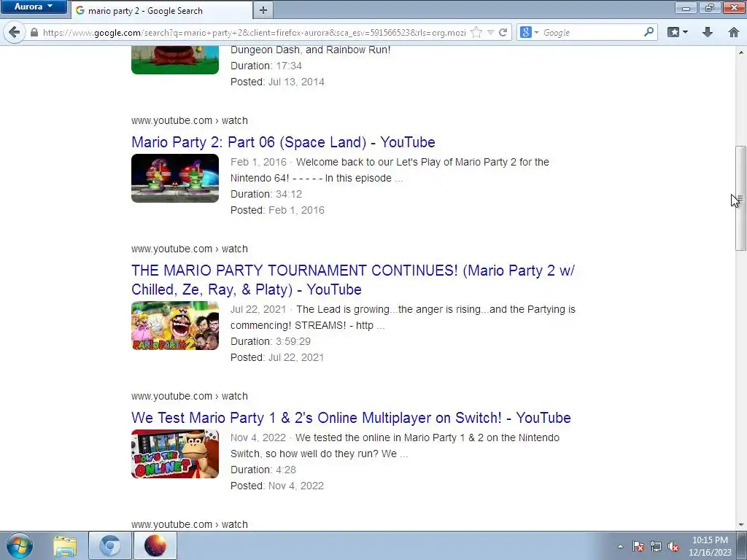Image resolution: width=747 pixels, height=560 pixels.
Task: Open the Aurora application menu
Action: click(33, 7)
